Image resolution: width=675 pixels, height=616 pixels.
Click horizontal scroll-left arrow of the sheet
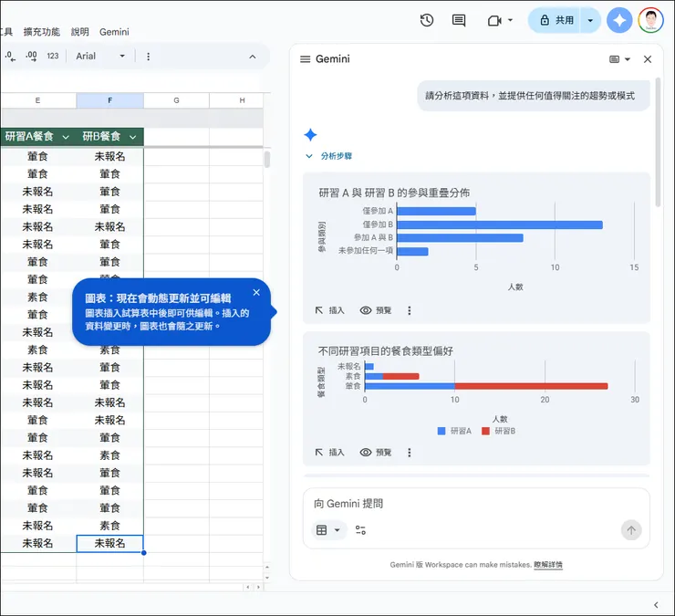point(247,587)
